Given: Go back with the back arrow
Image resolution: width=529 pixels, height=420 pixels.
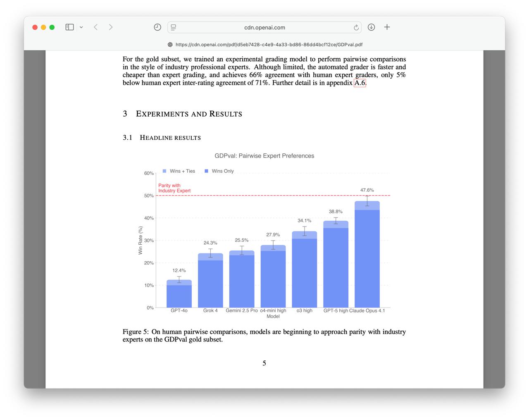Looking at the screenshot, I should click(95, 27).
